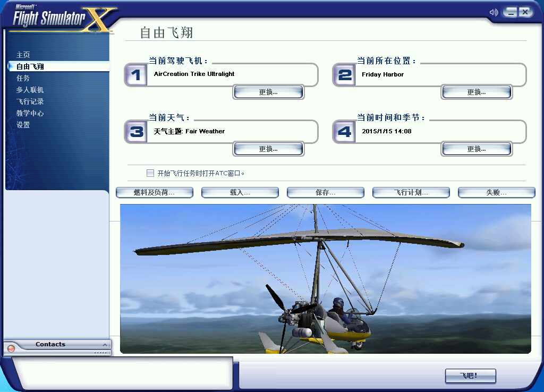Change the AirCreation Trike Ultralight aircraft
This screenshot has height=392, width=544.
268,91
